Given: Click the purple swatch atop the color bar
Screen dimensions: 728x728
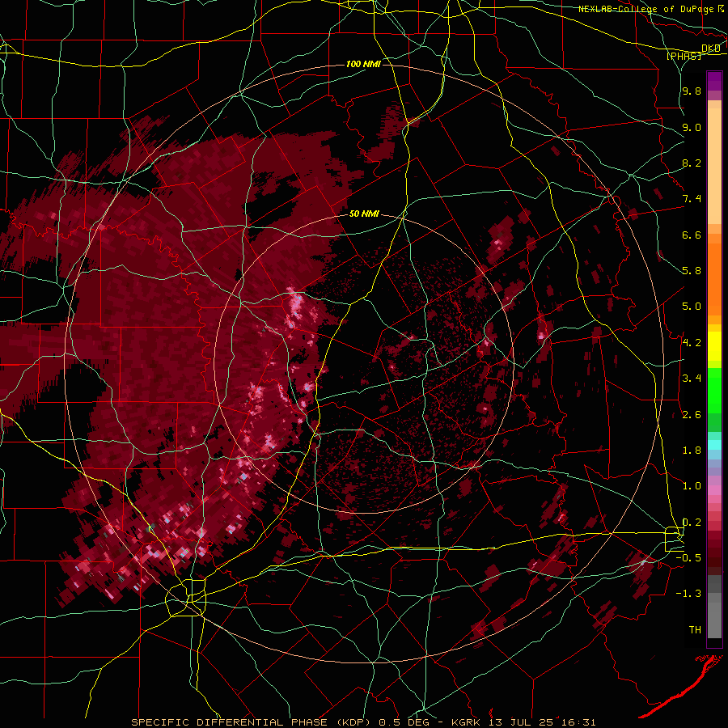Looking at the screenshot, I should (x=714, y=81).
